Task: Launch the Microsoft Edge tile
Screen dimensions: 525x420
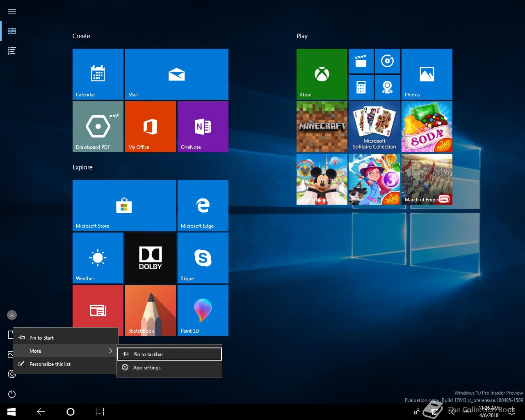Action: click(x=203, y=205)
